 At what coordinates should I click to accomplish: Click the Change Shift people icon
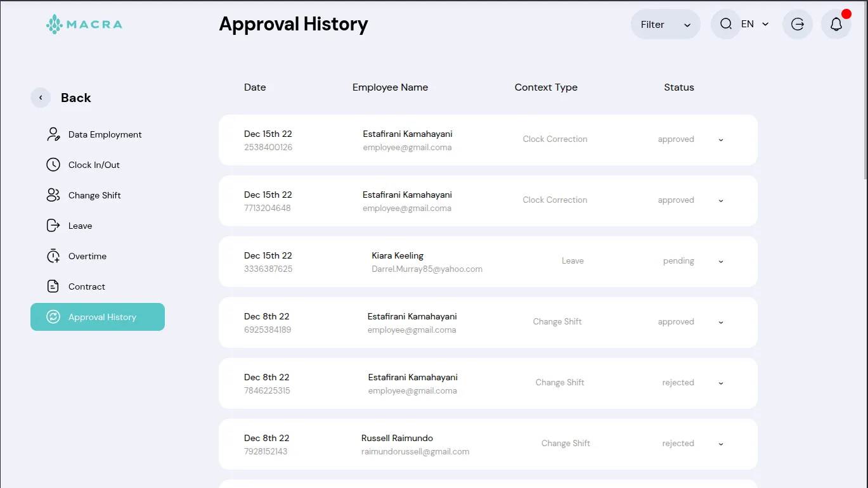click(x=53, y=195)
